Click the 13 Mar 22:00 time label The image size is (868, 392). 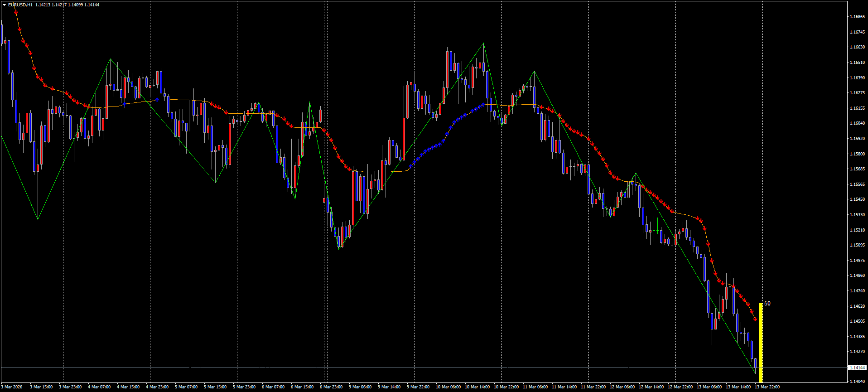pos(767,387)
